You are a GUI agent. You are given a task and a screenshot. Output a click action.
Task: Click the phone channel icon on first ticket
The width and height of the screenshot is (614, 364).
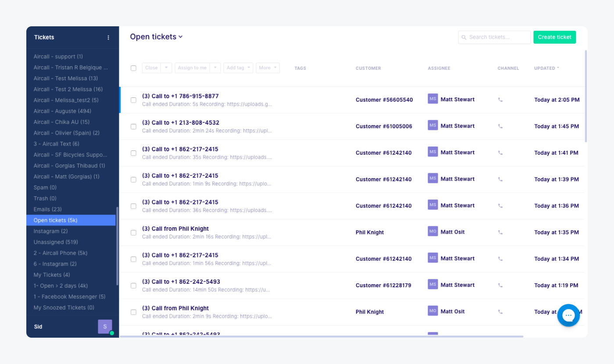[500, 100]
